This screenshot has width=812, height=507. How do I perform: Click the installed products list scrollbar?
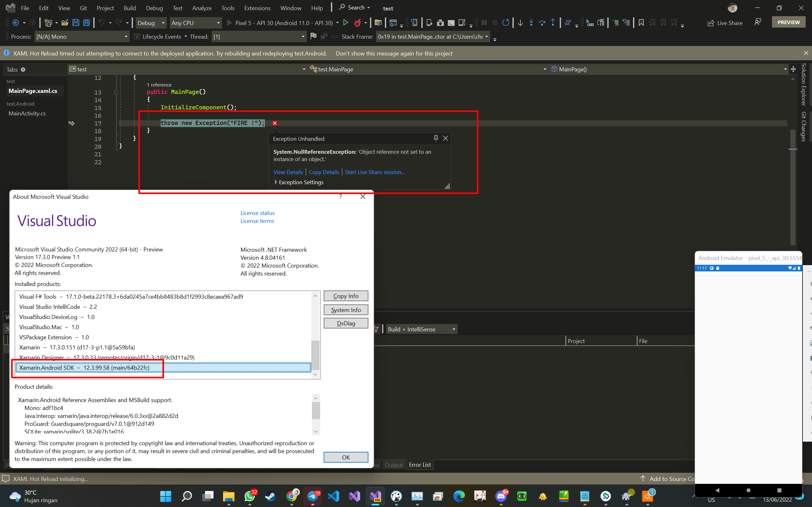tap(315, 355)
